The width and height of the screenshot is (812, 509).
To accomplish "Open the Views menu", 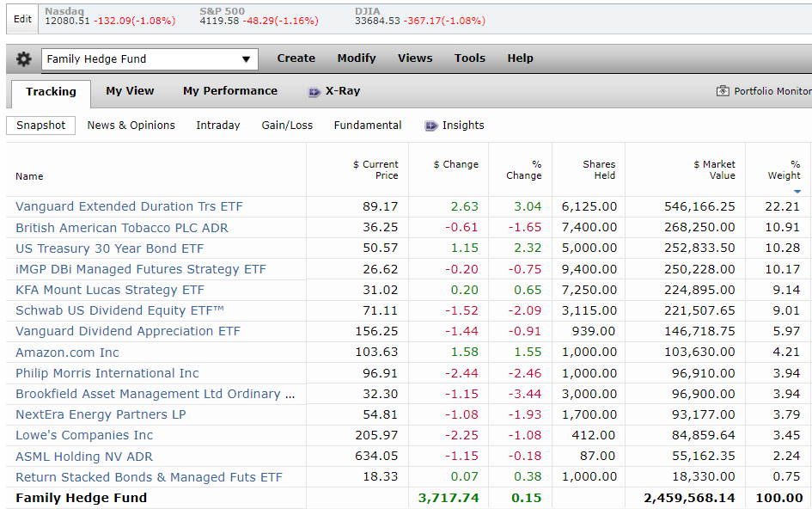I will coord(415,58).
